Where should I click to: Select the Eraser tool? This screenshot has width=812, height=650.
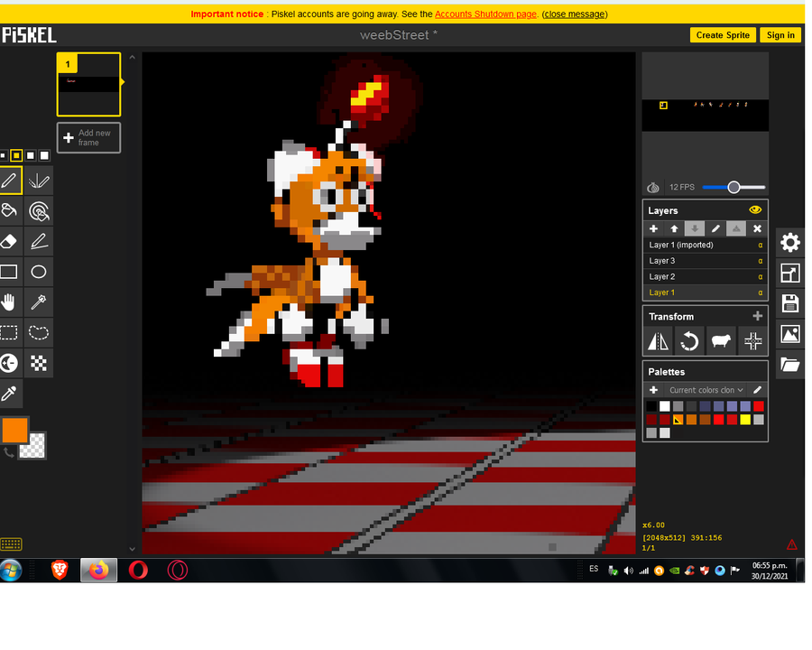(x=10, y=241)
